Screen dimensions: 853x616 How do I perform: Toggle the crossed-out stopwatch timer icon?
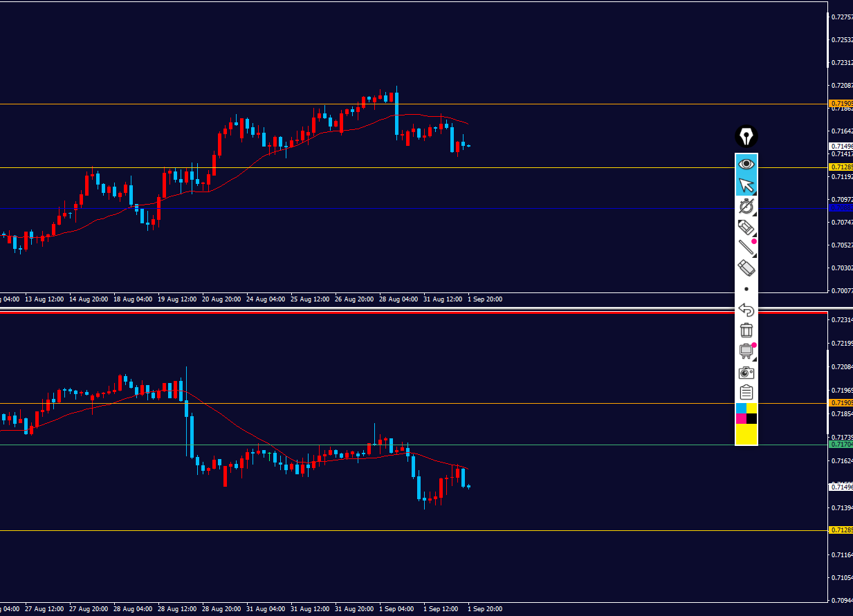(x=746, y=206)
